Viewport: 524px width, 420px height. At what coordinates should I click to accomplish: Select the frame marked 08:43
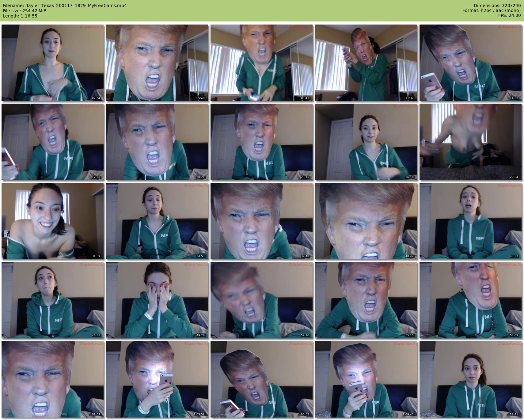pyautogui.click(x=261, y=63)
